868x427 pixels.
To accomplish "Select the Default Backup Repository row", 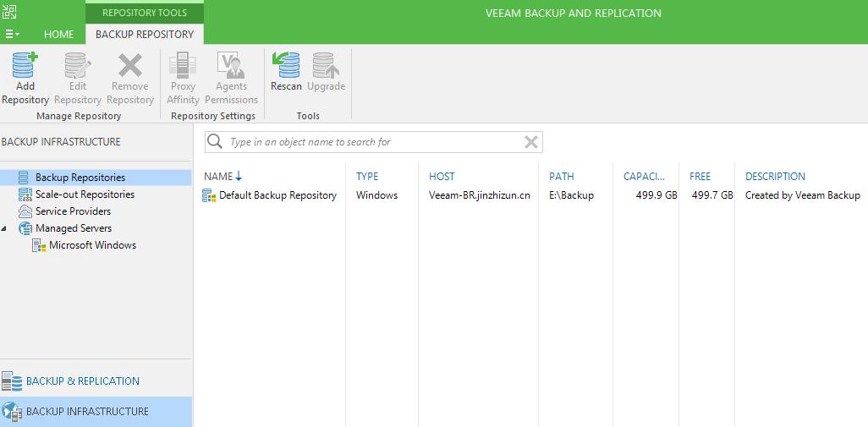I will pyautogui.click(x=531, y=195).
